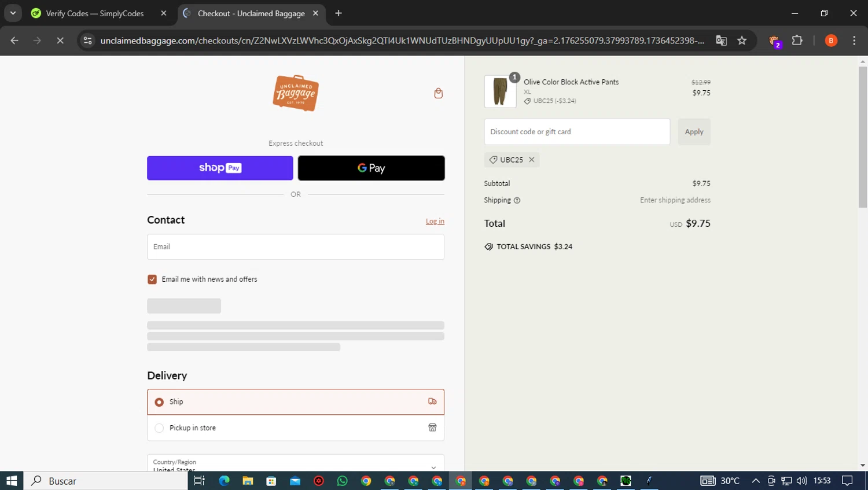Focus the Email input field
The image size is (868, 490).
pos(296,247)
